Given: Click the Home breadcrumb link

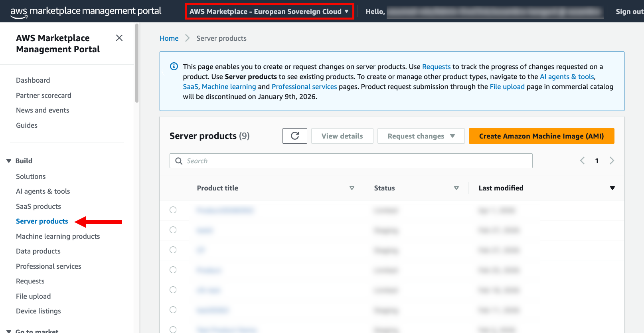Looking at the screenshot, I should coord(169,38).
